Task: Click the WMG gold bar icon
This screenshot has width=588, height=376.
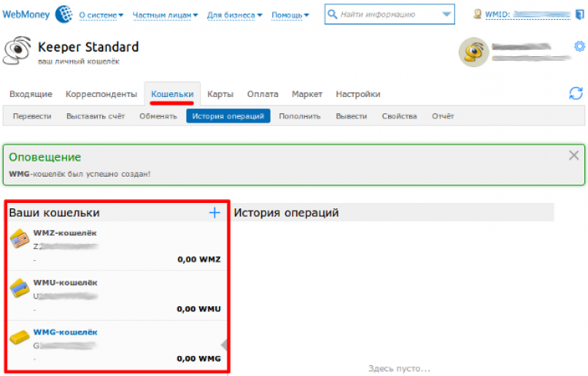Action: click(19, 337)
